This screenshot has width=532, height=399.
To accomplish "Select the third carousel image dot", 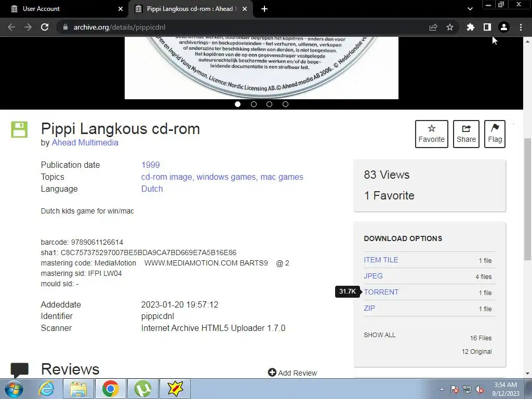I will [x=270, y=104].
